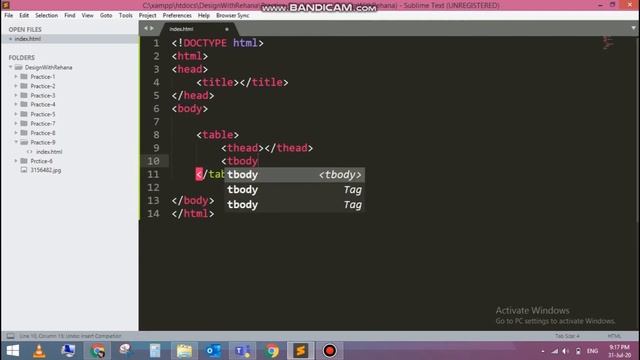Open the volume control in system tray
This screenshot has width=640, height=360.
tap(565, 351)
